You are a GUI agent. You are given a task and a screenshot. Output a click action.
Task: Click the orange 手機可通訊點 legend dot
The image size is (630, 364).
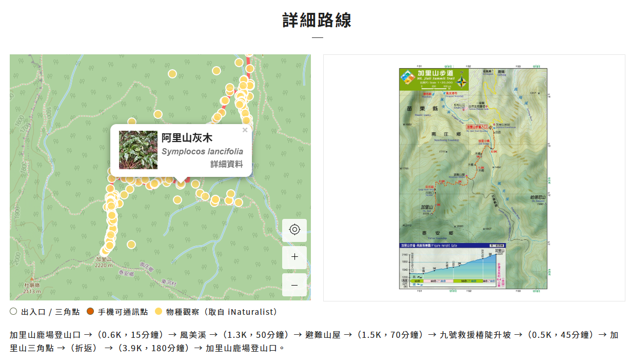(90, 312)
